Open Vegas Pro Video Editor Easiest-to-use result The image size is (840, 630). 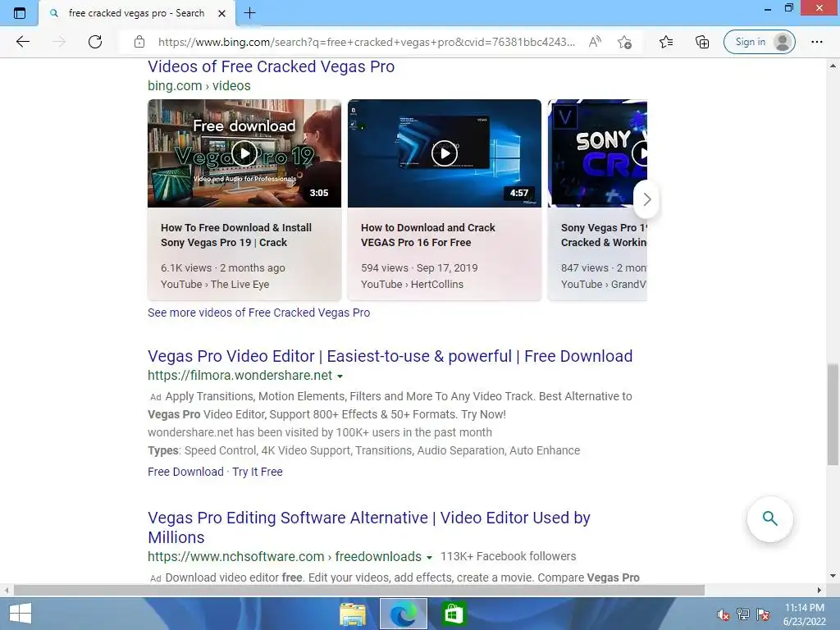[x=390, y=356]
